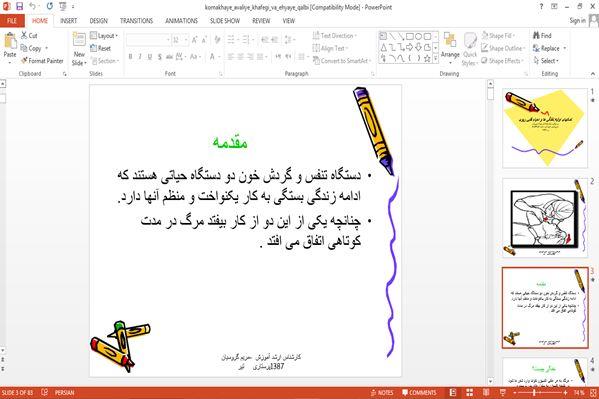Open the font size combo box

click(180, 39)
